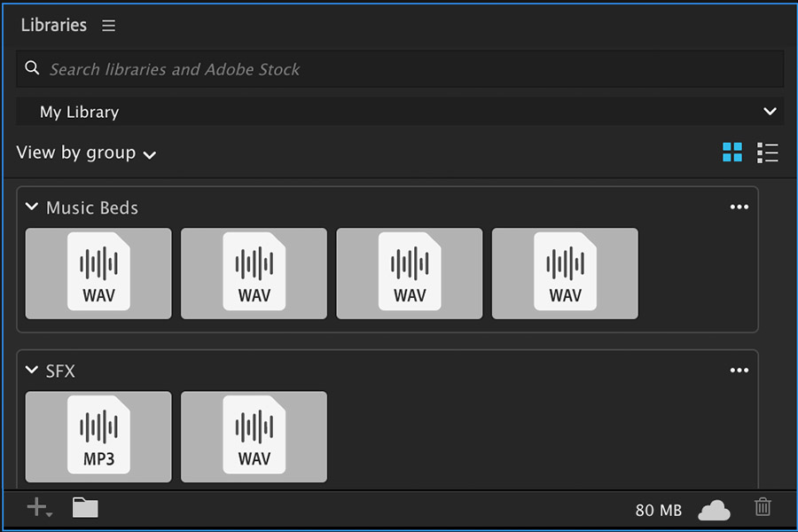Click the Search libraries and Adobe Stock field

coord(399,69)
